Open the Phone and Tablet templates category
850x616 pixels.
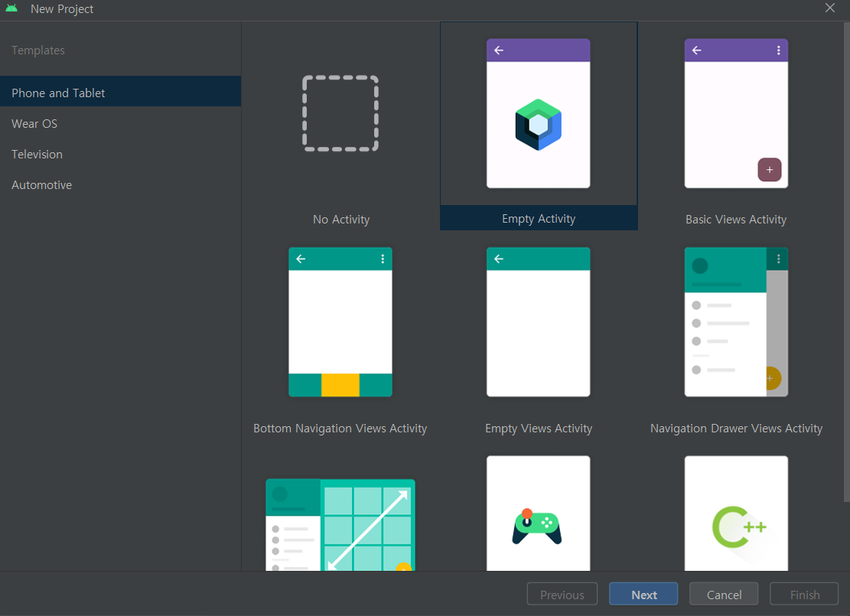click(x=120, y=93)
